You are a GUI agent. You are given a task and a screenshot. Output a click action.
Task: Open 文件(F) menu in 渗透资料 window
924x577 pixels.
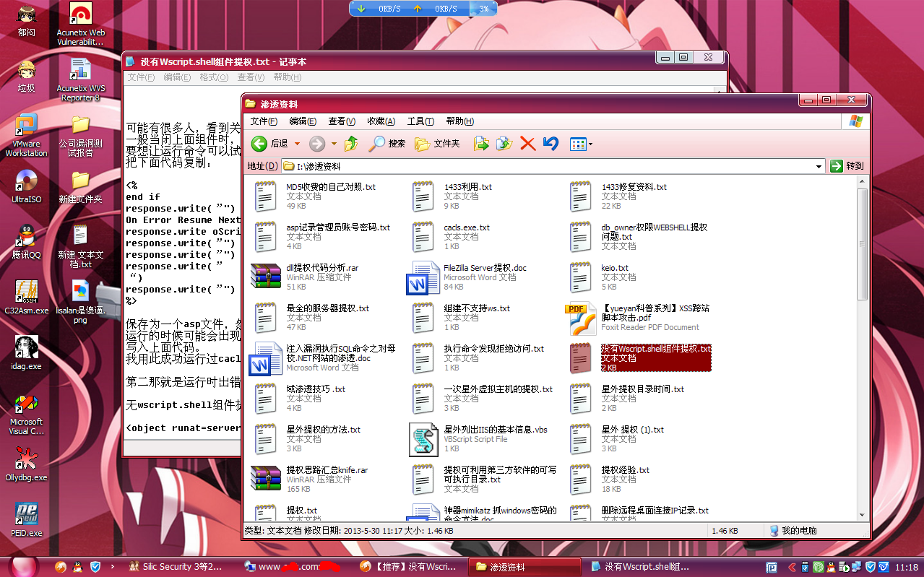point(264,121)
